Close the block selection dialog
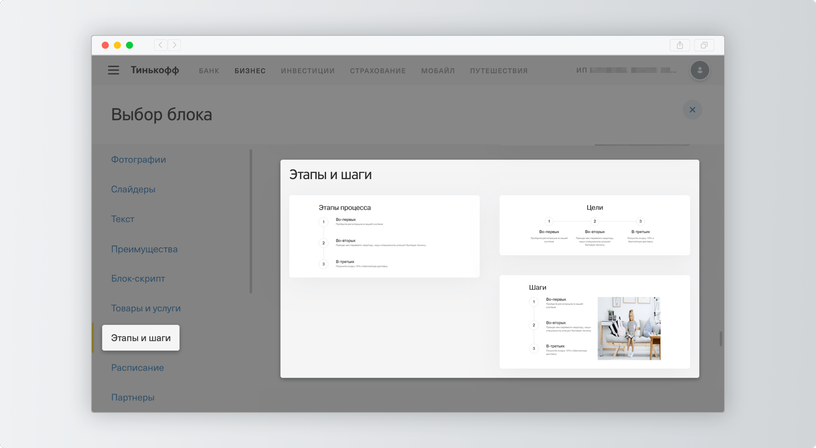The height and width of the screenshot is (448, 816). point(692,110)
